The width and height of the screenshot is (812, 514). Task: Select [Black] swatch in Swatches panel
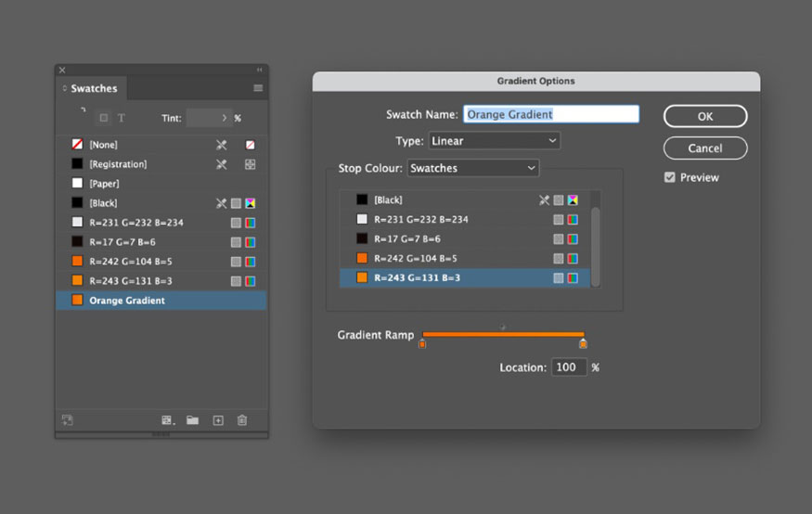click(161, 203)
